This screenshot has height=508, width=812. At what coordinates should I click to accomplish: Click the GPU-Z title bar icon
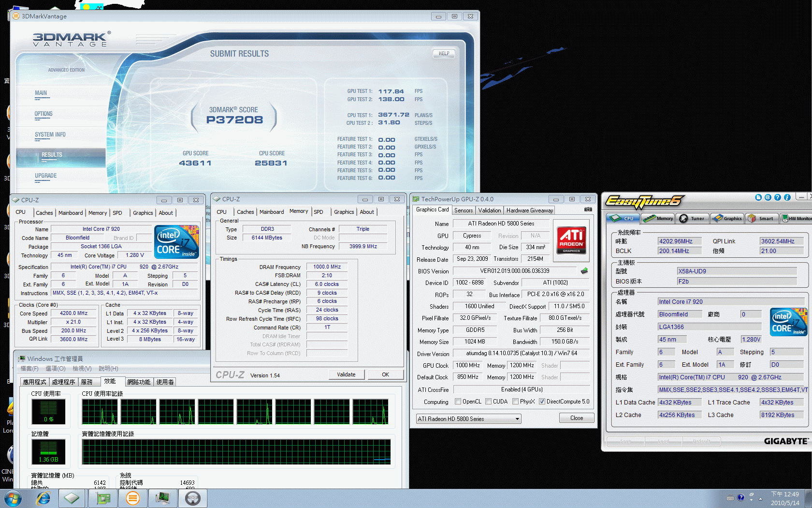click(416, 199)
